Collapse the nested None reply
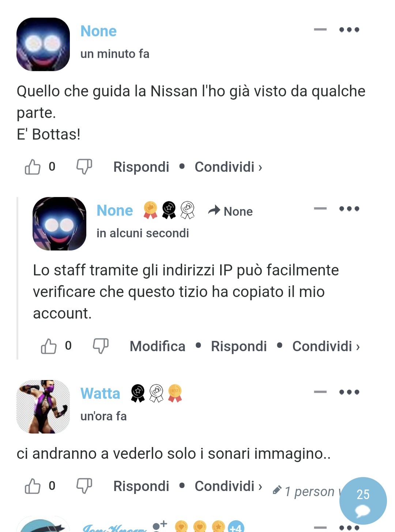This screenshot has width=395, height=532. click(320, 208)
